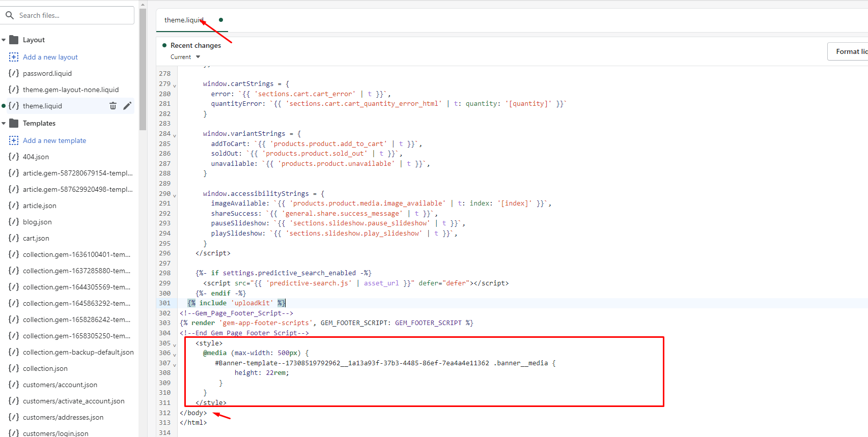Open blog.json template file
The height and width of the screenshot is (437, 868).
point(37,222)
